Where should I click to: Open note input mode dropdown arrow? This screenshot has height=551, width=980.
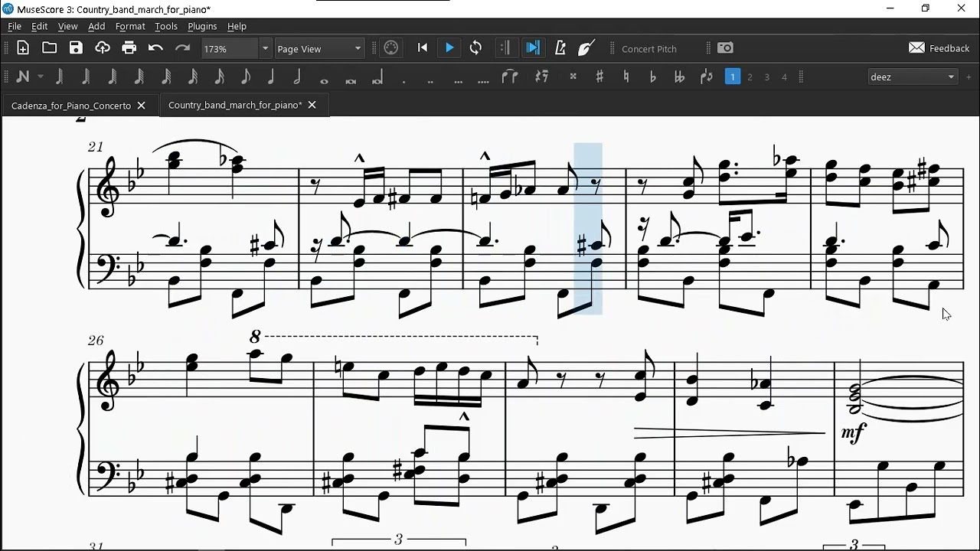[x=41, y=77]
